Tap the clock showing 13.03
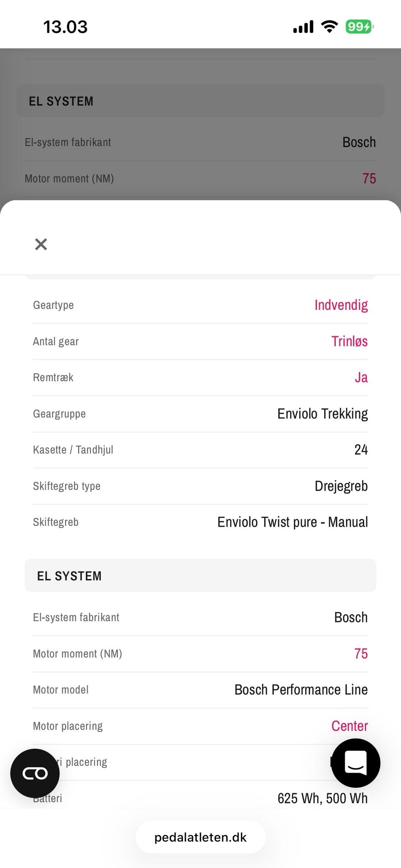The height and width of the screenshot is (868, 401). pyautogui.click(x=66, y=27)
